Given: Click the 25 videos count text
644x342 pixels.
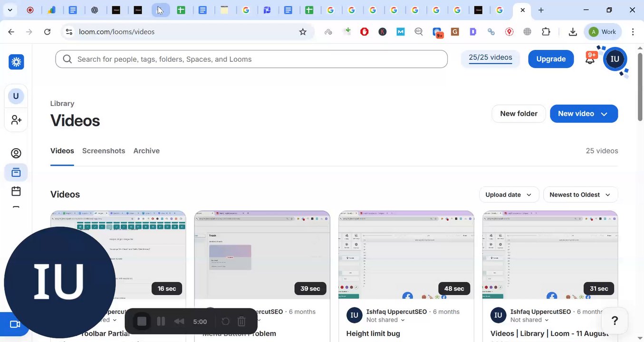Looking at the screenshot, I should [x=602, y=151].
